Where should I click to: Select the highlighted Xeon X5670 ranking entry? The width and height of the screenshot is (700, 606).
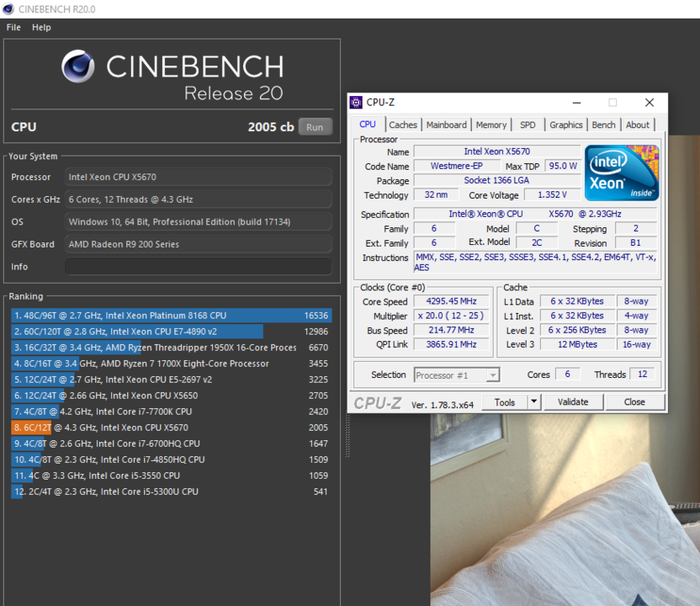[x=172, y=428]
